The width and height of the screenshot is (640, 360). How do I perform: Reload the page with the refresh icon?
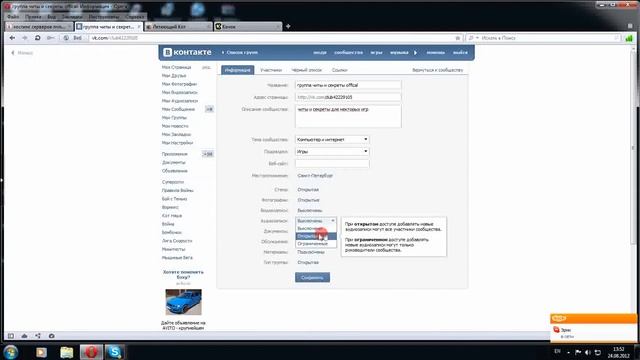[38, 38]
